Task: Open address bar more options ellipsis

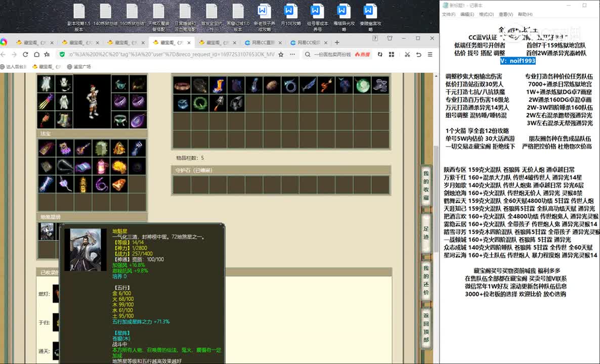Action: click(292, 54)
